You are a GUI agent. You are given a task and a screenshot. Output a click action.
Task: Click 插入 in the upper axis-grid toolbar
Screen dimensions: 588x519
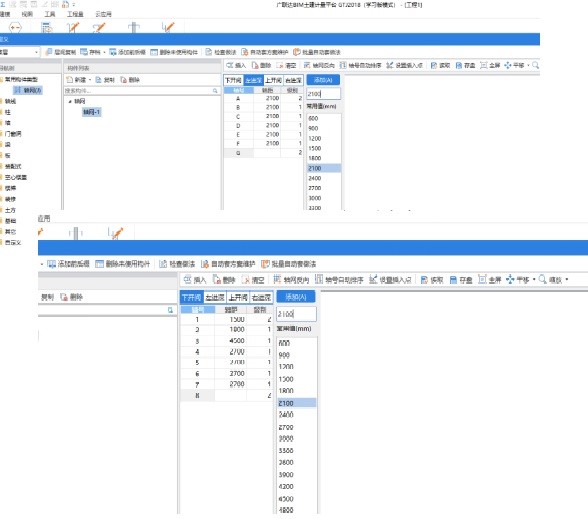pos(236,65)
